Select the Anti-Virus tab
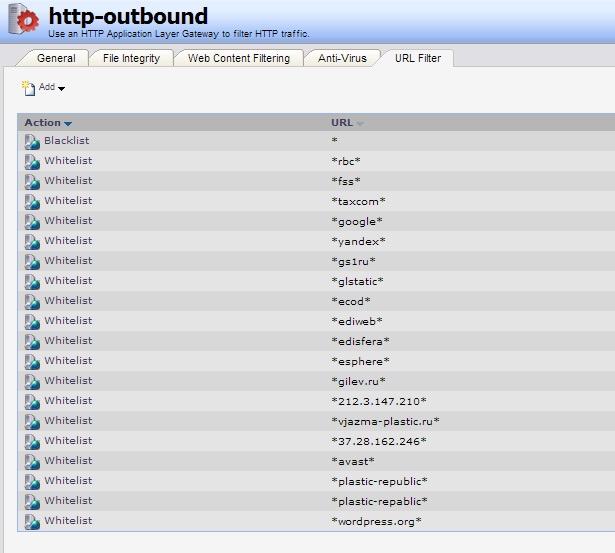 coord(342,58)
